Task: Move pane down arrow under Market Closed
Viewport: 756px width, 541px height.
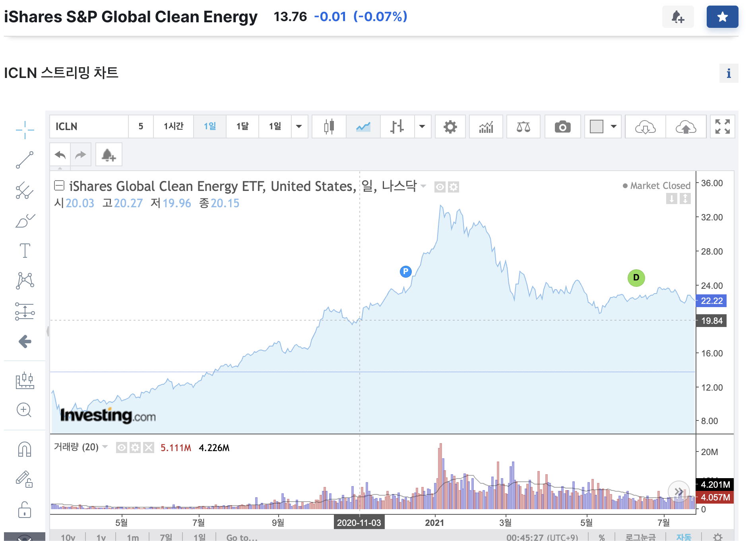Action: click(672, 198)
